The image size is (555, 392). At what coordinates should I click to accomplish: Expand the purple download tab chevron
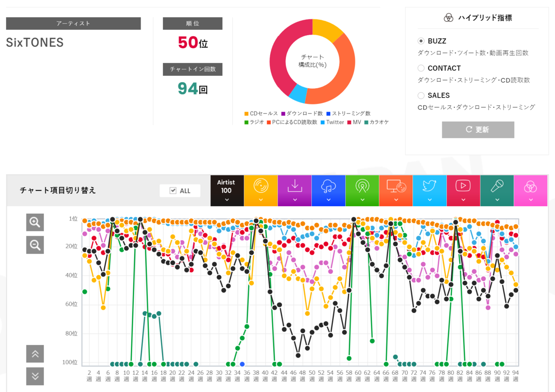[295, 200]
